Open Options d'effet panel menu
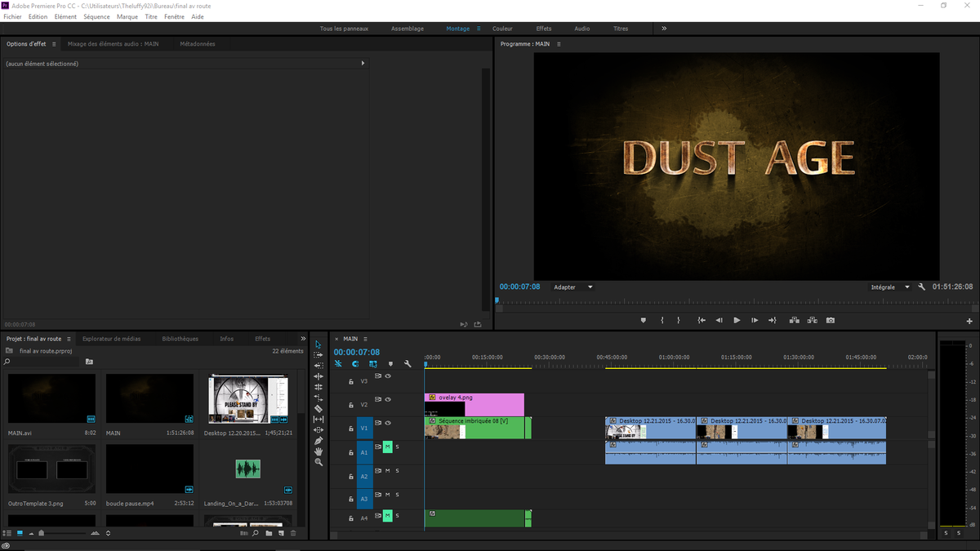This screenshot has width=980, height=551. pos(54,44)
